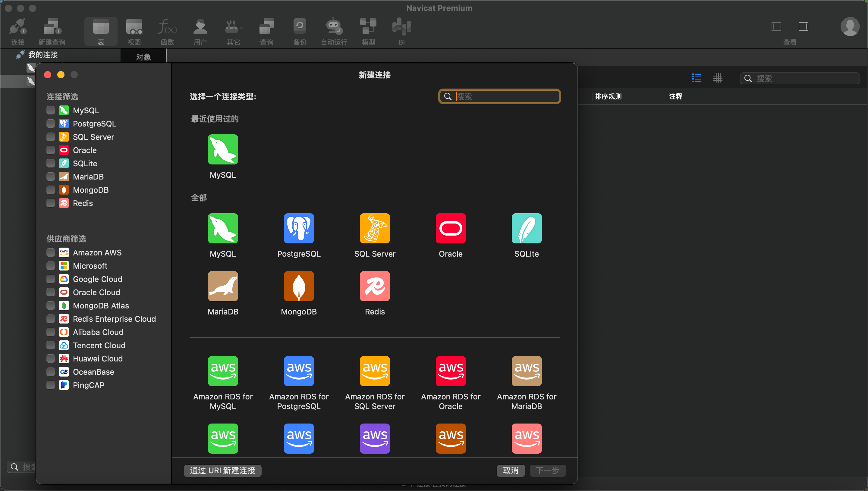The image size is (868, 491).
Task: Check the Google Cloud vendor filter
Action: click(x=50, y=279)
